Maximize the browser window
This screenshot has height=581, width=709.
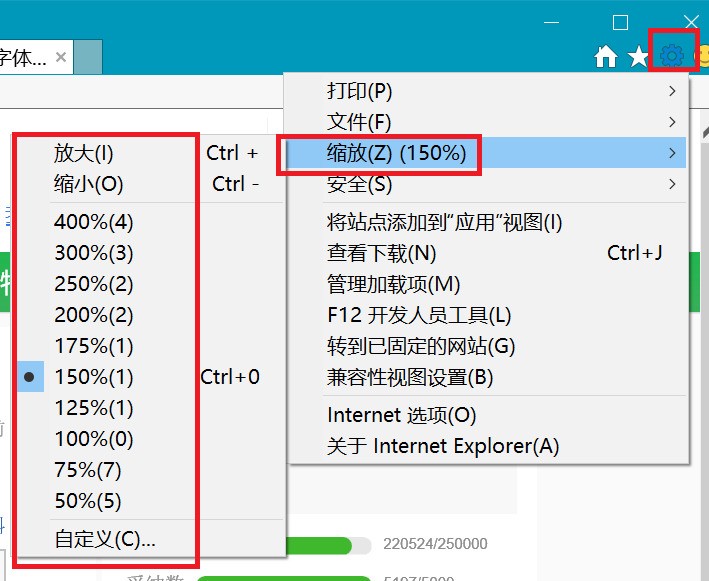coord(620,22)
